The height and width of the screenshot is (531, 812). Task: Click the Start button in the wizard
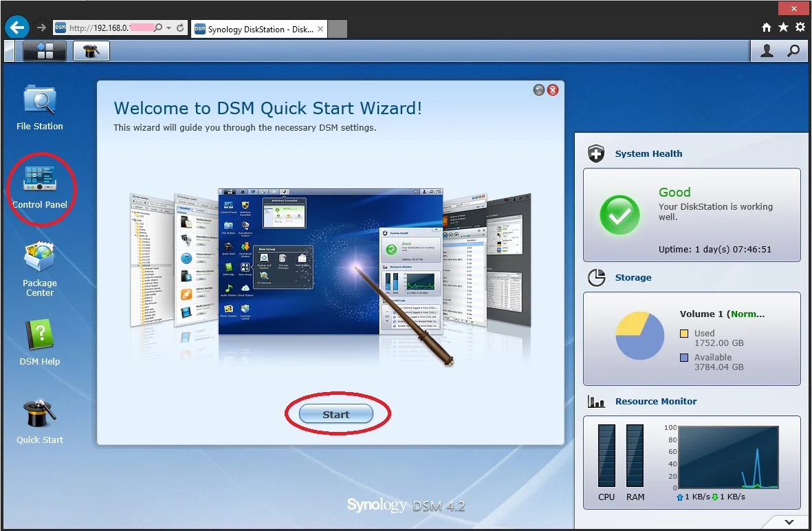(336, 414)
